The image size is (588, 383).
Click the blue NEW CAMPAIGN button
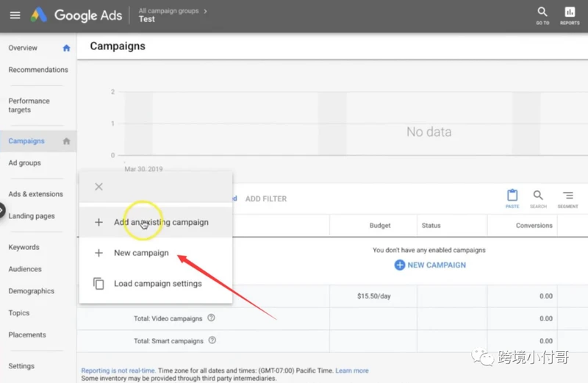pyautogui.click(x=430, y=265)
